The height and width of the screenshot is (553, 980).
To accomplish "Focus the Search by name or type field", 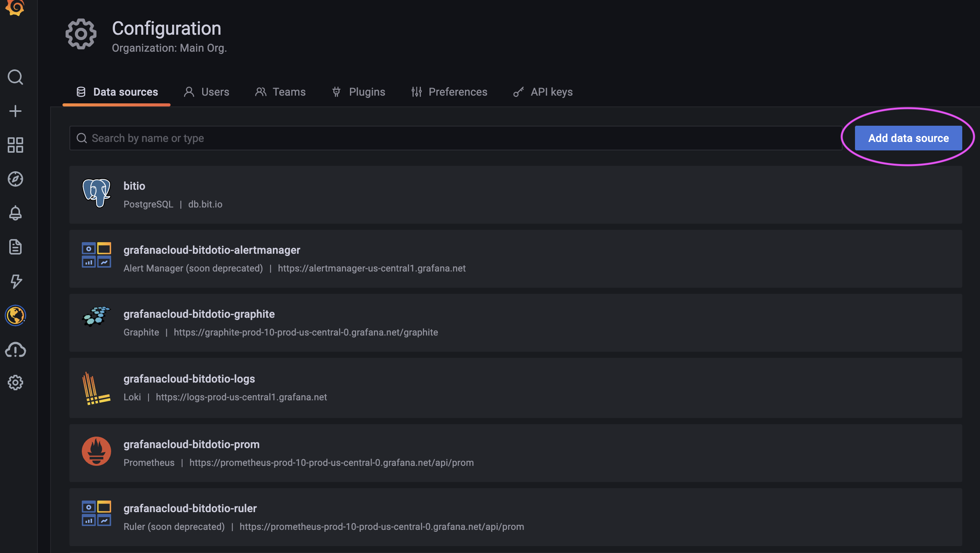I will 455,138.
